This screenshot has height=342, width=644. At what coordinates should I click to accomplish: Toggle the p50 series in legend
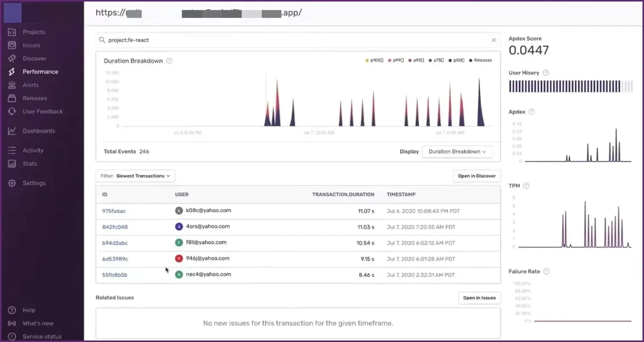pyautogui.click(x=456, y=60)
